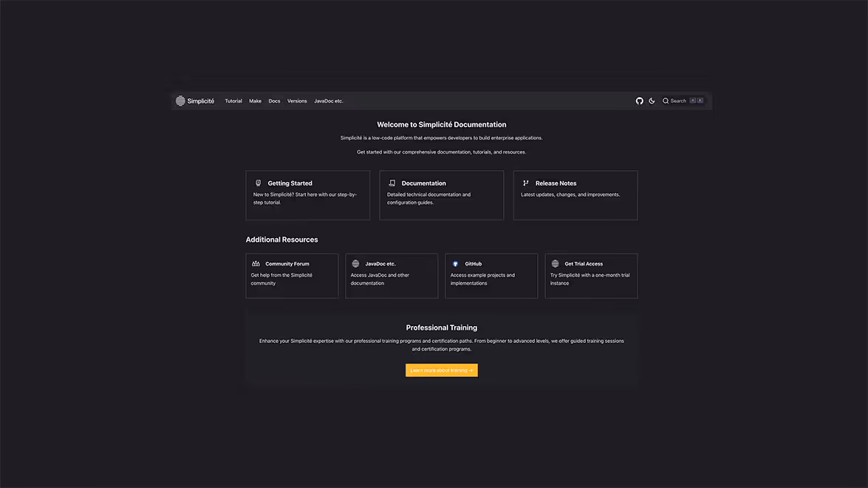This screenshot has width=868, height=488.
Task: Open the JavaDoc etc. card title
Action: click(x=380, y=264)
